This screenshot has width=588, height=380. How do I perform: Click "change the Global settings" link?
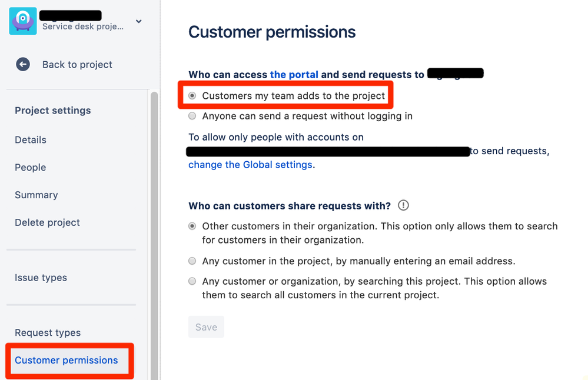pyautogui.click(x=250, y=165)
